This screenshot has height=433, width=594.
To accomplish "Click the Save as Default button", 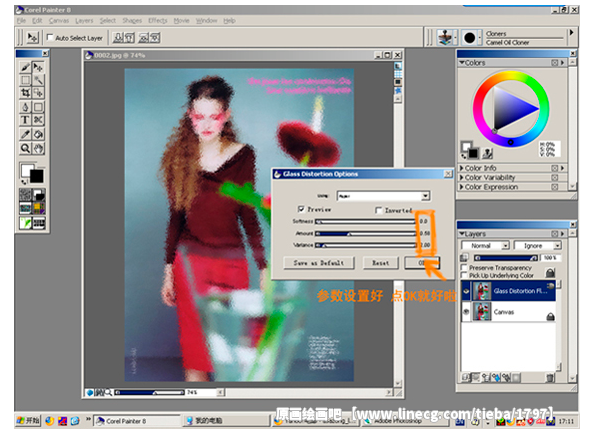I will [319, 263].
